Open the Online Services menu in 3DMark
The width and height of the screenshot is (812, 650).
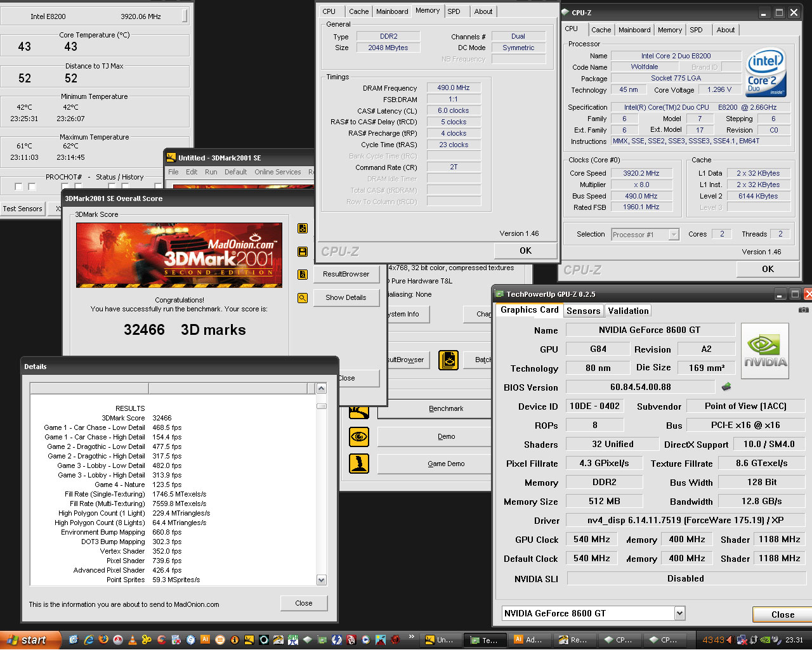278,172
